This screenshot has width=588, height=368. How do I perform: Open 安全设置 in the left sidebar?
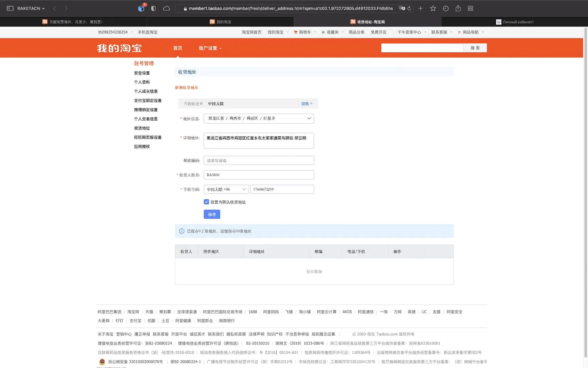click(x=142, y=73)
